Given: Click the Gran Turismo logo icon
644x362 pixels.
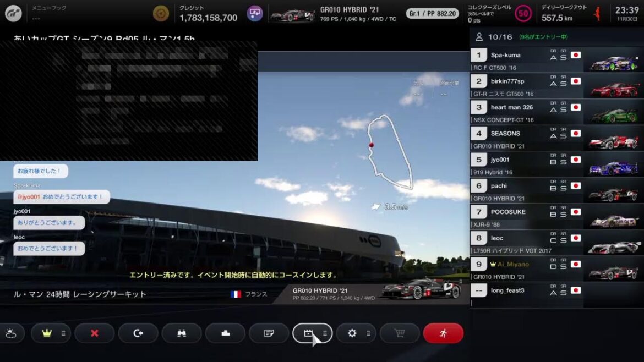Looking at the screenshot, I should point(13,14).
